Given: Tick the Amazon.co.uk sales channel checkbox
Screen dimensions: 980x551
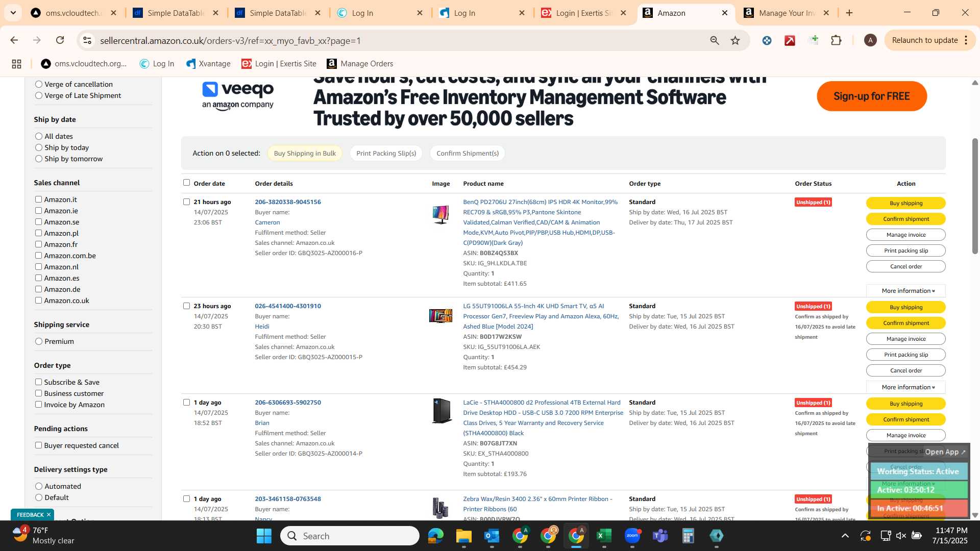Looking at the screenshot, I should [x=38, y=300].
